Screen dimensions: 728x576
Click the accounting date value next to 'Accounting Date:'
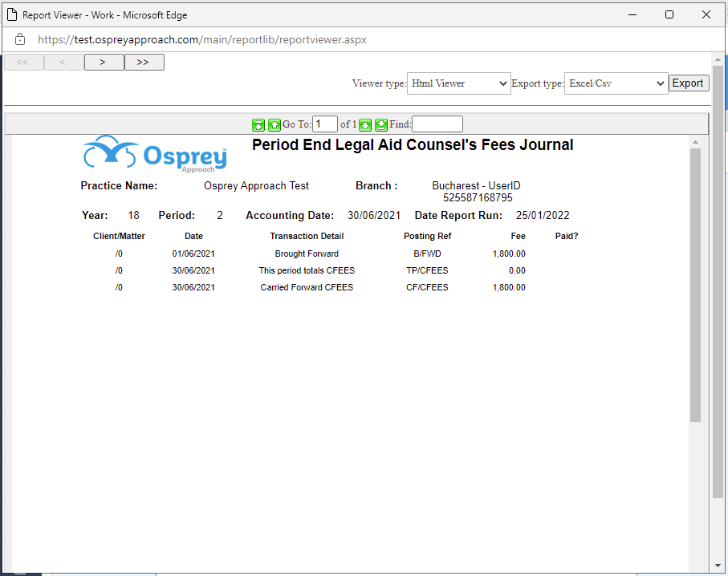point(374,215)
